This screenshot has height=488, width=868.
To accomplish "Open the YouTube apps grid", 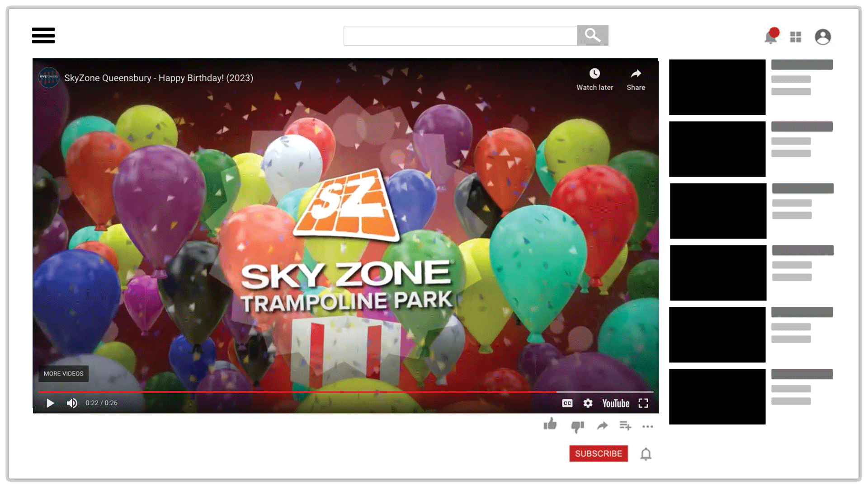I will pos(795,37).
